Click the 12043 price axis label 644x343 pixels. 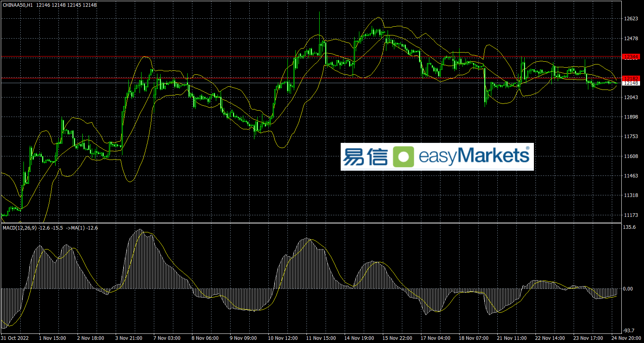click(631, 97)
